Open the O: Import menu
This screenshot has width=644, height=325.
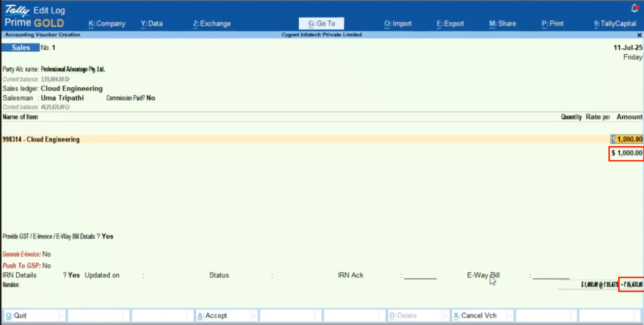point(398,23)
